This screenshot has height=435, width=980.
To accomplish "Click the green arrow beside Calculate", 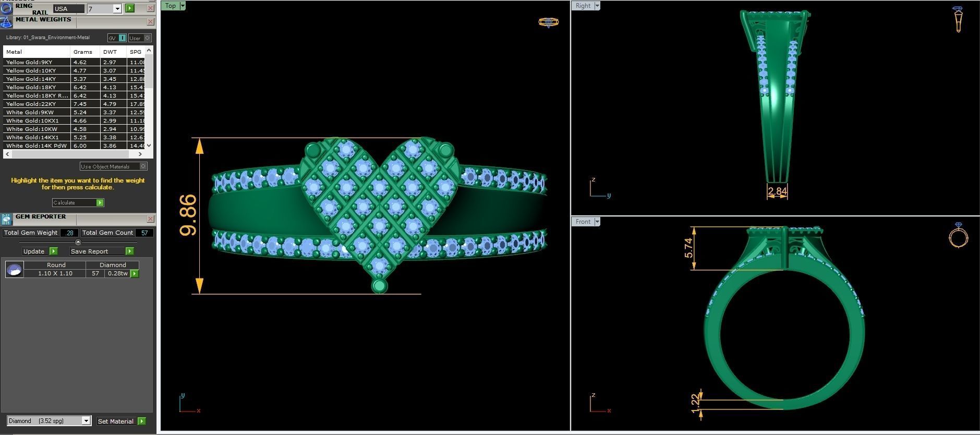I will pyautogui.click(x=100, y=202).
